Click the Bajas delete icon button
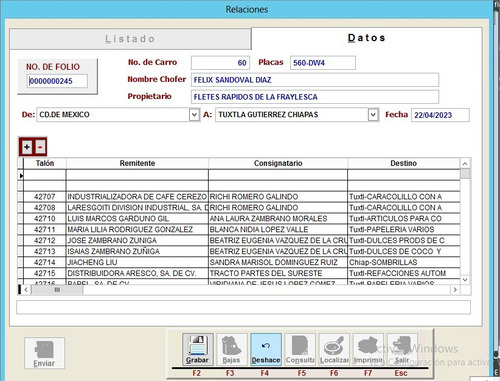The width and height of the screenshot is (500, 381). (232, 349)
